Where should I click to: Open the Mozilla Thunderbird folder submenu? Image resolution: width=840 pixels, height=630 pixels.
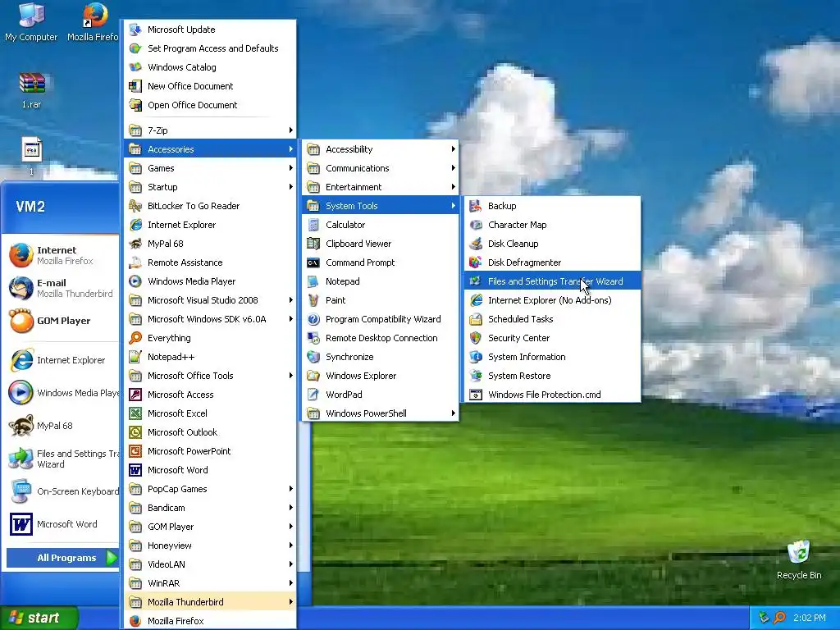pyautogui.click(x=210, y=601)
